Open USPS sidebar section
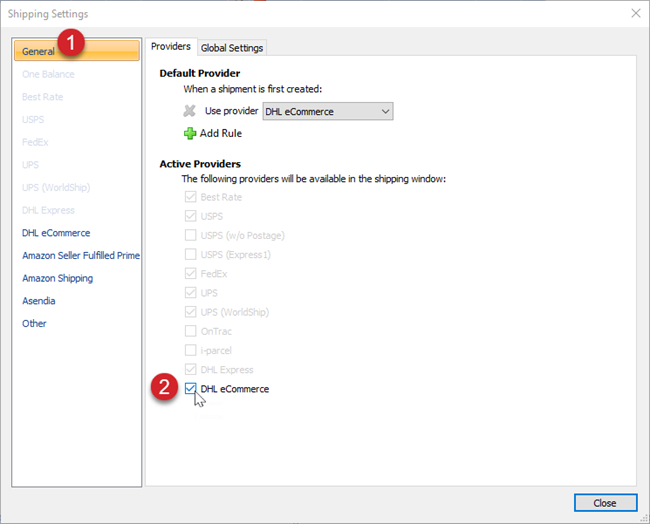The image size is (650, 524). tap(33, 120)
